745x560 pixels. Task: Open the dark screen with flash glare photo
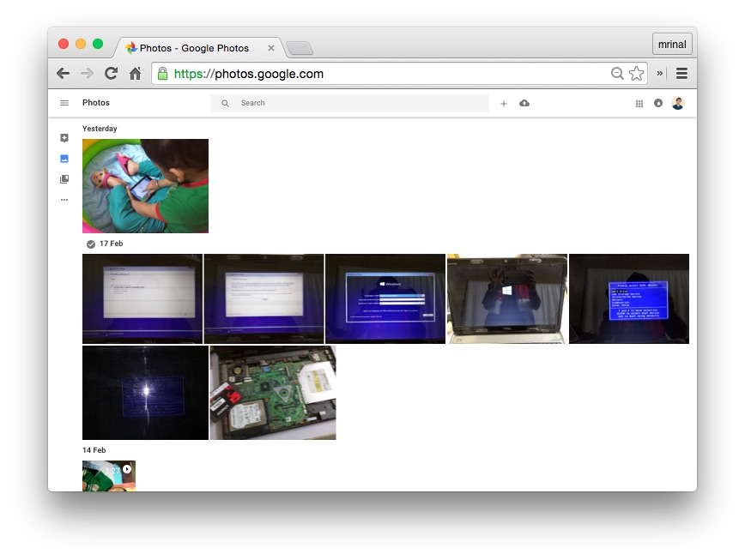click(x=145, y=393)
